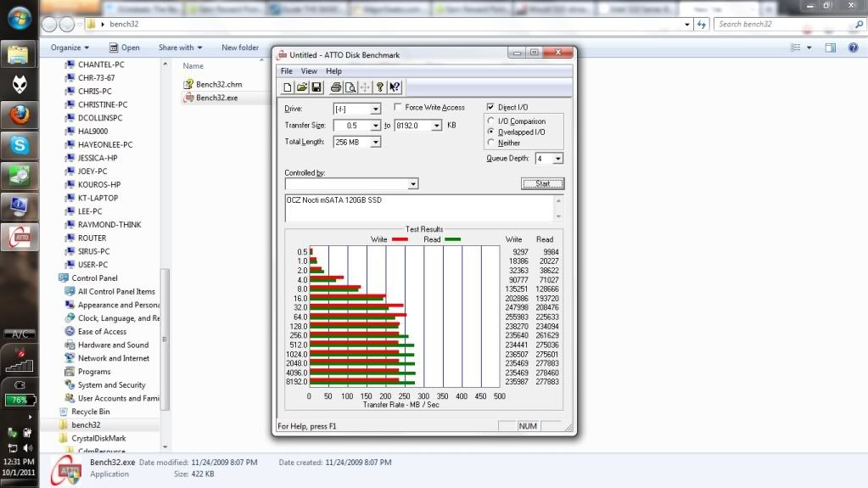The image size is (868, 488).
Task: Open Firefox from the taskbar
Action: [x=20, y=115]
